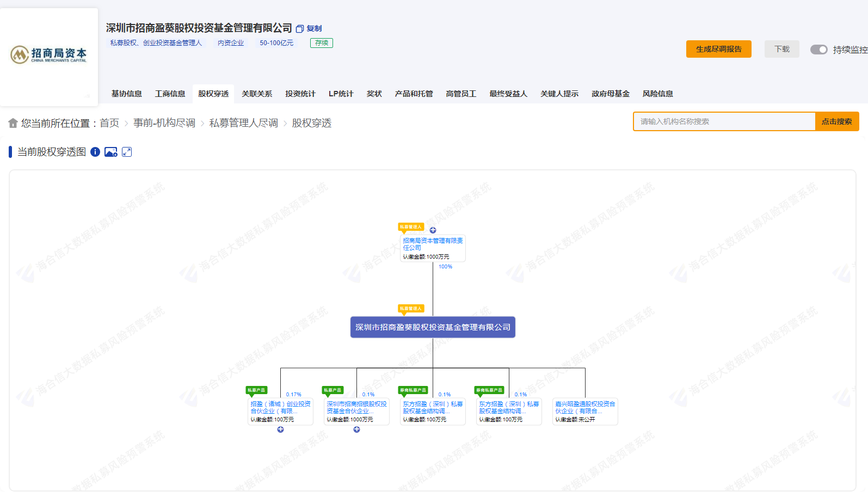The height and width of the screenshot is (497, 868).
Task: Switch to the 关联关系 tab
Action: [257, 94]
